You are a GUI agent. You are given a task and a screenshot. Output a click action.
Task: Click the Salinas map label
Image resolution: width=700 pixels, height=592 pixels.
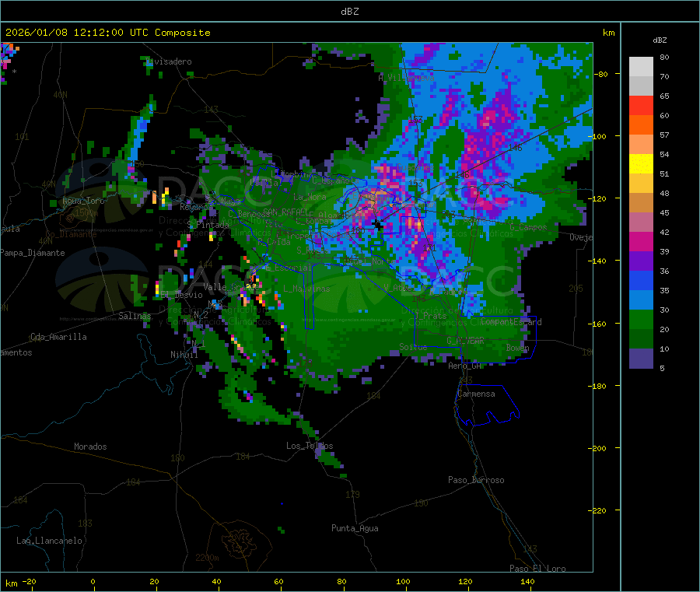click(135, 316)
